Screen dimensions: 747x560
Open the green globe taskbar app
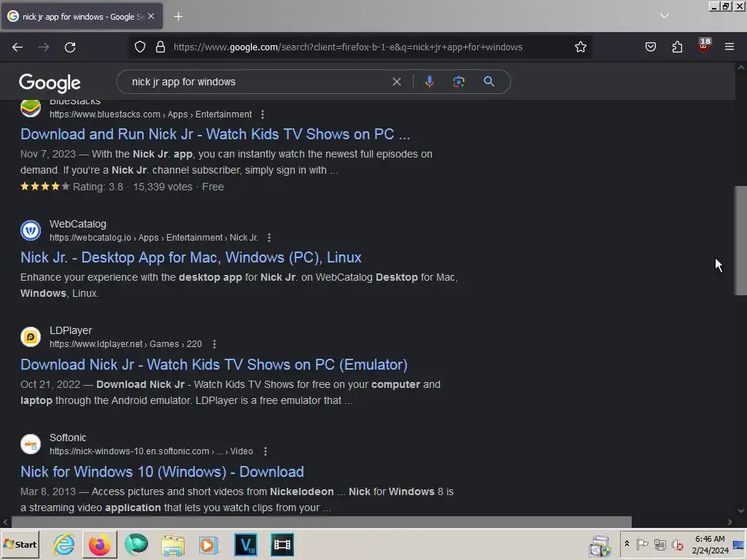click(x=136, y=544)
